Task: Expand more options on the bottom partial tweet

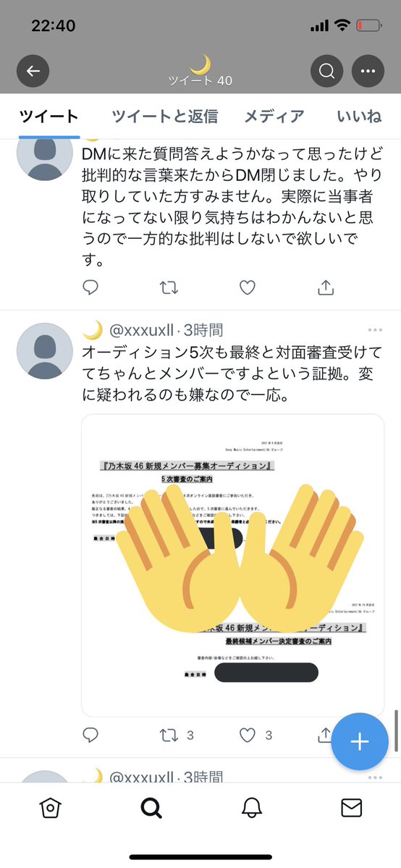Action: coord(375,778)
